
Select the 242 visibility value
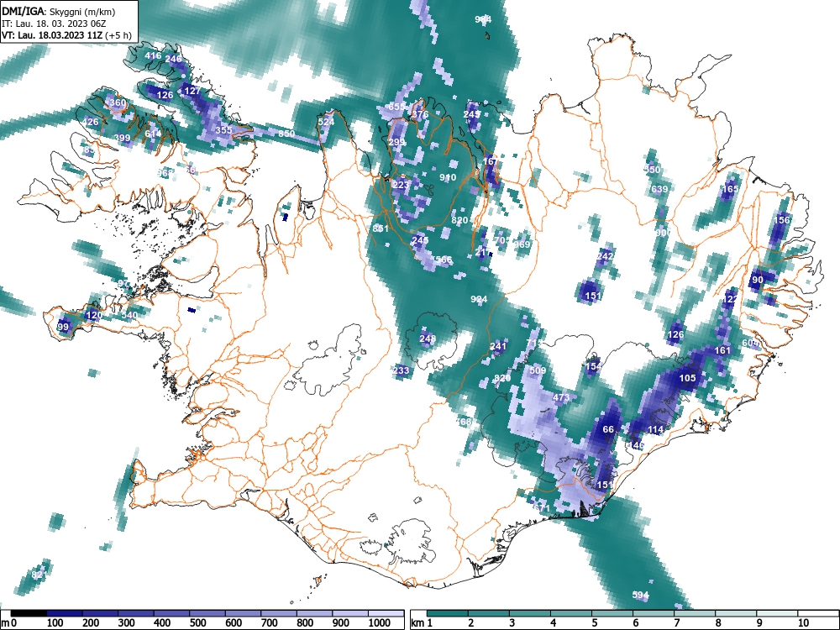click(x=605, y=256)
